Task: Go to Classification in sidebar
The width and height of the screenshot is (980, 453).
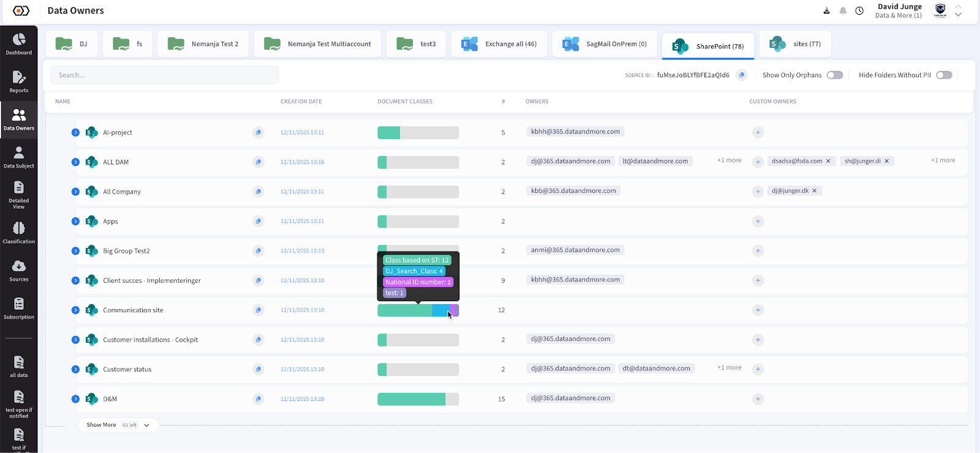Action: (x=19, y=233)
